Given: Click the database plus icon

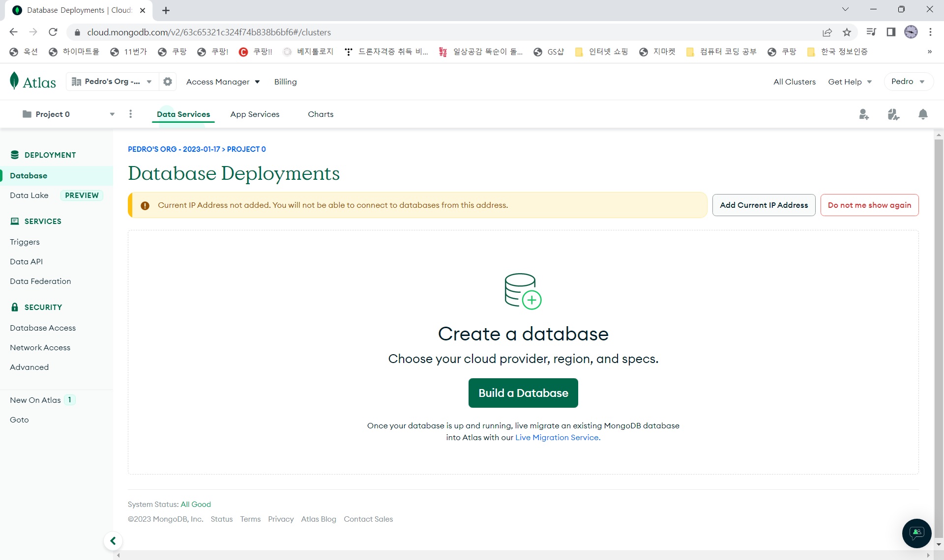Looking at the screenshot, I should [523, 291].
